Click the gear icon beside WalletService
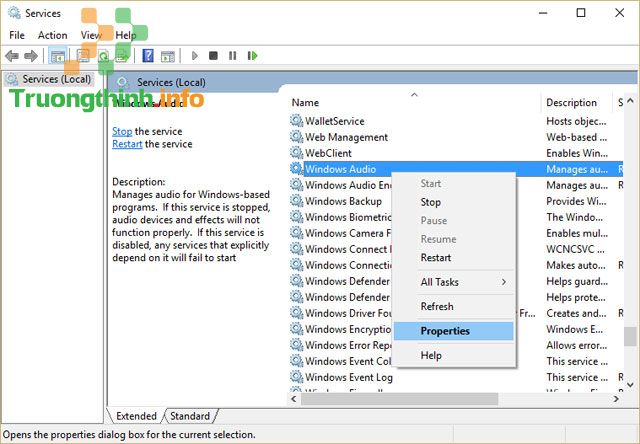This screenshot has width=640, height=444. 296,121
